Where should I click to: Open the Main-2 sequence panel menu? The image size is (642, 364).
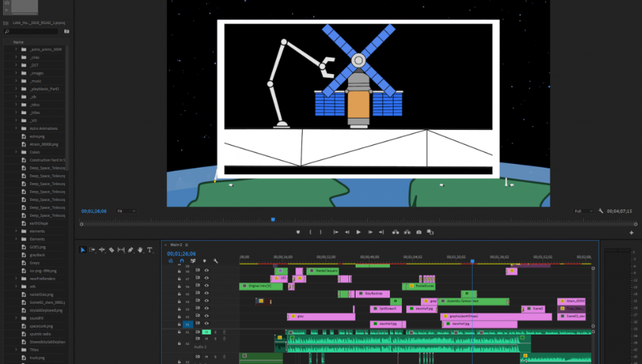(x=187, y=245)
